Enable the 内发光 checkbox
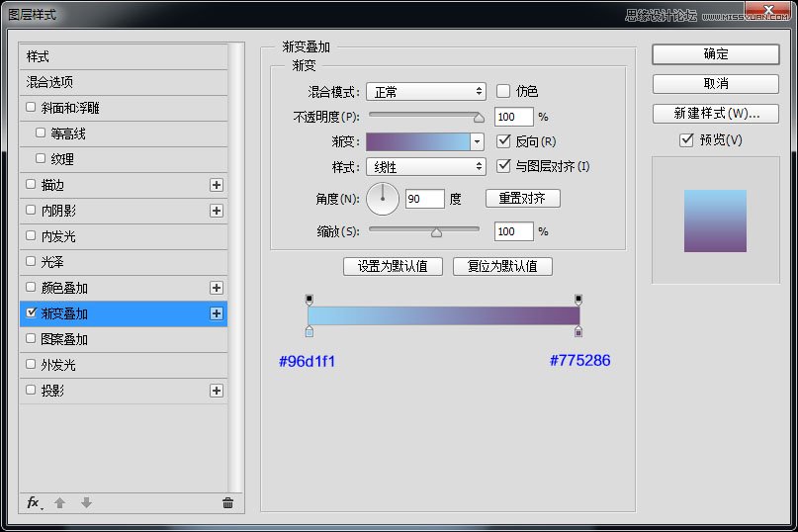Screen dimensions: 798x532 click(x=31, y=235)
